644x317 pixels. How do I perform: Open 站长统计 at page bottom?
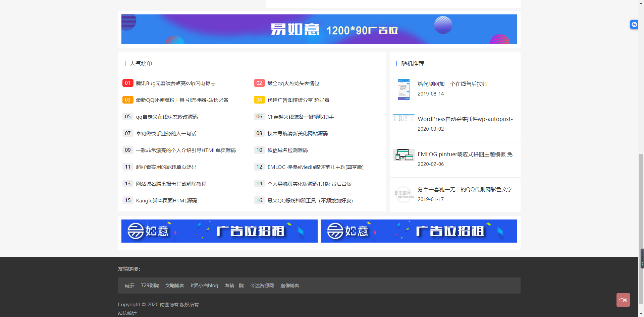click(127, 313)
